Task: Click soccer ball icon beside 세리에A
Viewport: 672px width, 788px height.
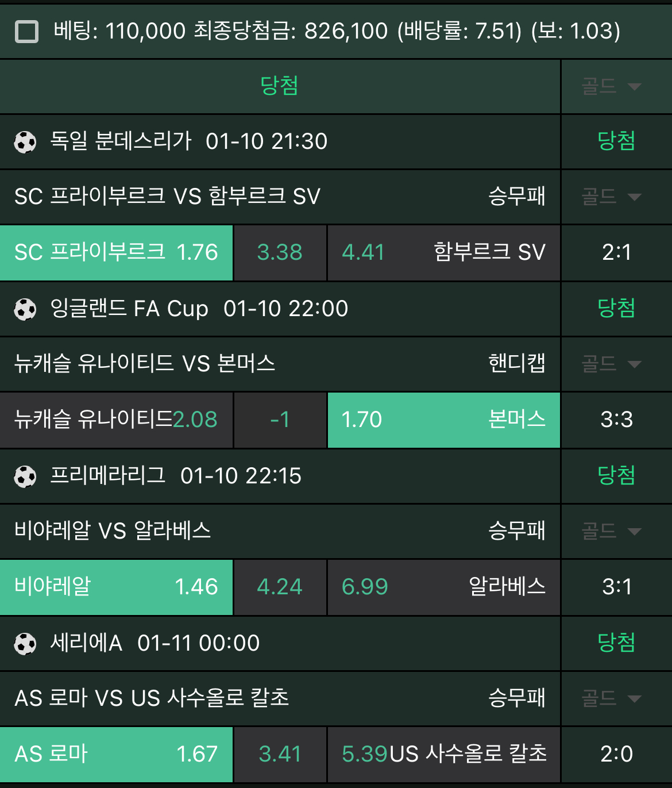Action: pyautogui.click(x=25, y=644)
